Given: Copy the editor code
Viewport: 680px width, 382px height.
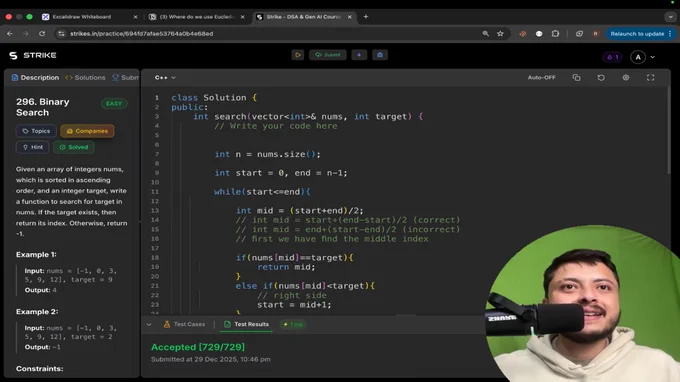Looking at the screenshot, I should (x=576, y=78).
